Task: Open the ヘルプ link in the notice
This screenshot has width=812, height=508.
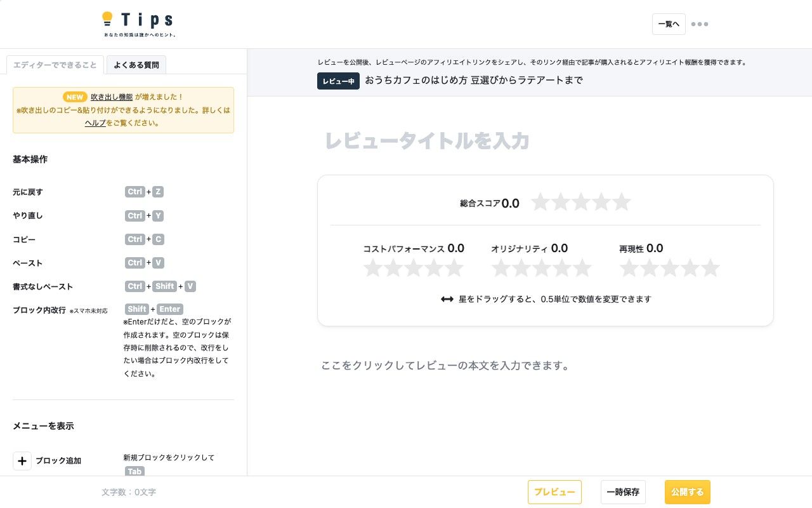Action: (95, 123)
